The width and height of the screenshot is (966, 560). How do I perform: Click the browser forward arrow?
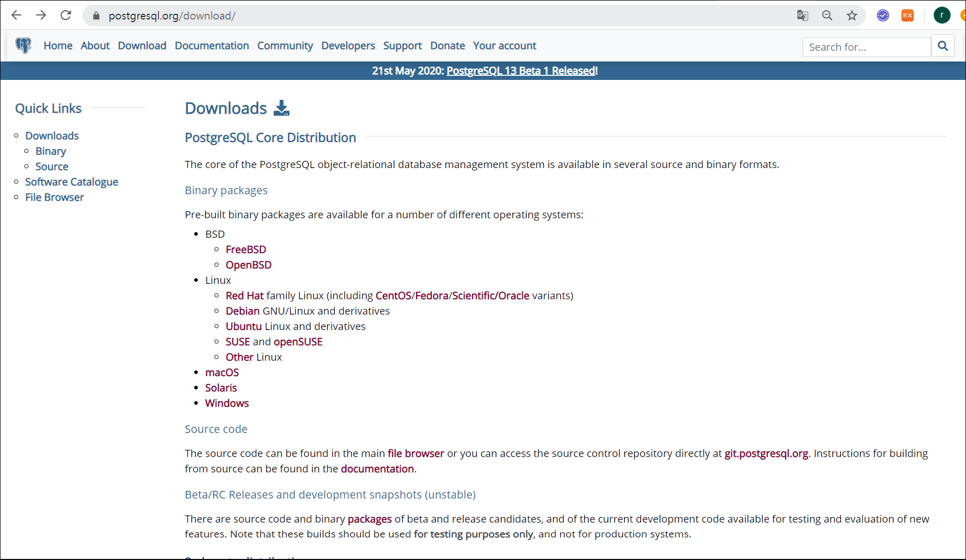[x=41, y=15]
